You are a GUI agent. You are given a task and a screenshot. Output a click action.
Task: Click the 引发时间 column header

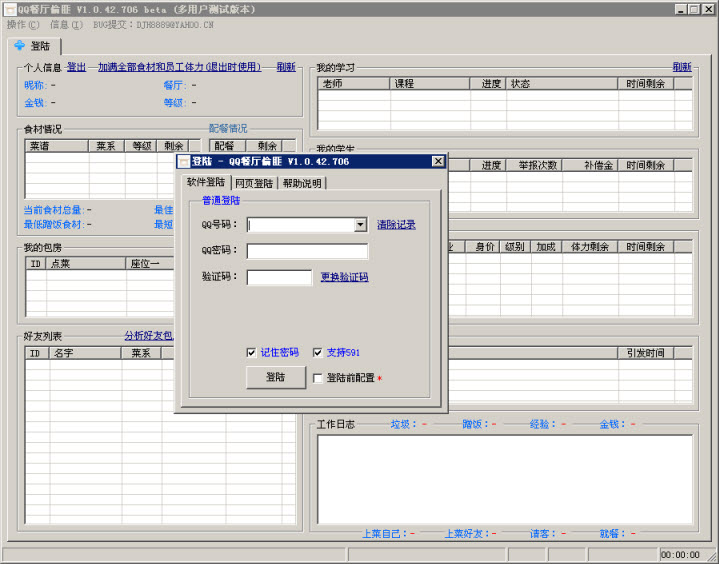coord(646,353)
